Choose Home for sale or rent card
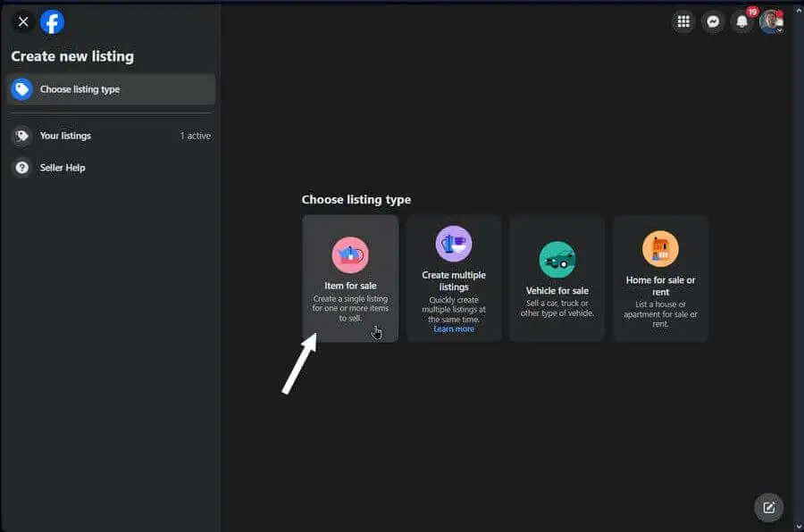This screenshot has width=804, height=532. (661, 278)
